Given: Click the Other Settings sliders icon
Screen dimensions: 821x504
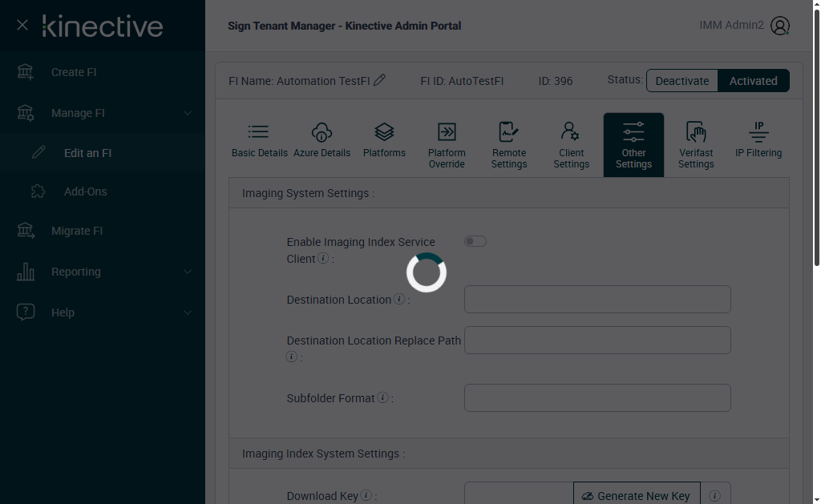Looking at the screenshot, I should (633, 132).
